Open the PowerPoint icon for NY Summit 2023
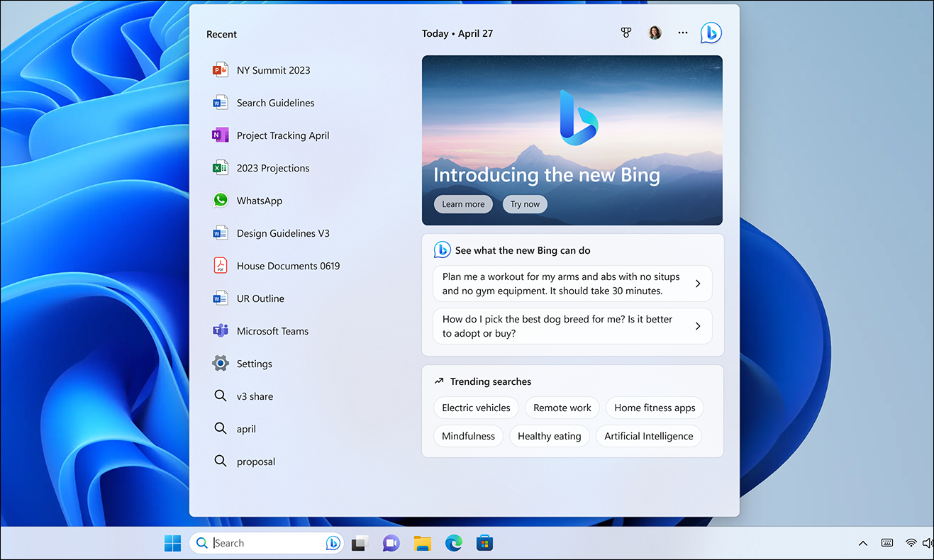 221,70
